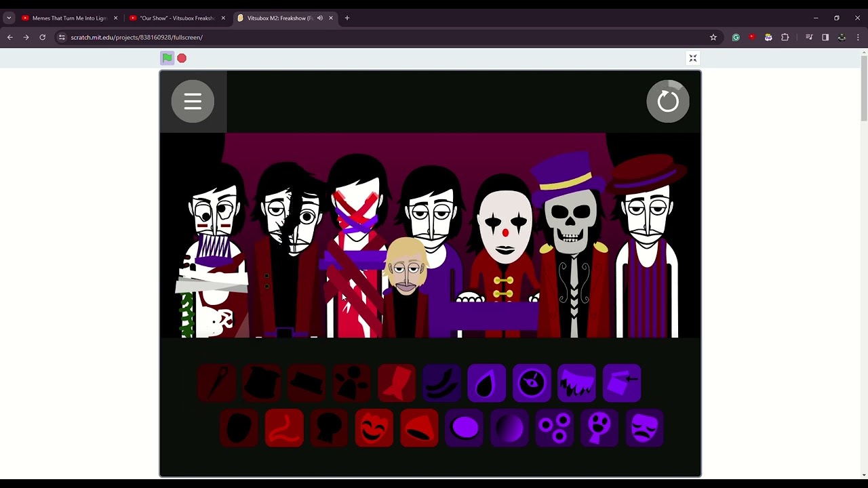Viewport: 868px width, 488px height.
Task: Select the purple box with arrow icon
Action: click(x=622, y=384)
